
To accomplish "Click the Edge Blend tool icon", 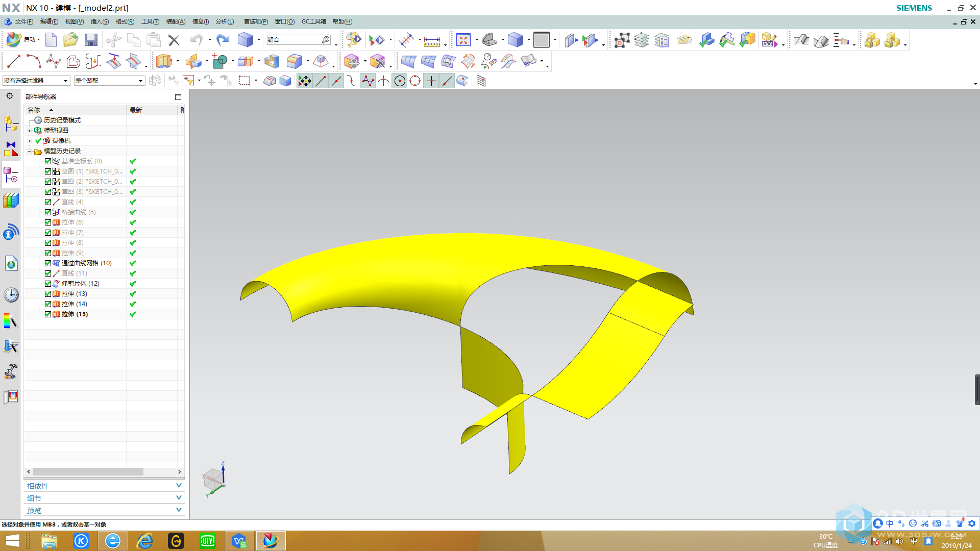I will tap(295, 62).
